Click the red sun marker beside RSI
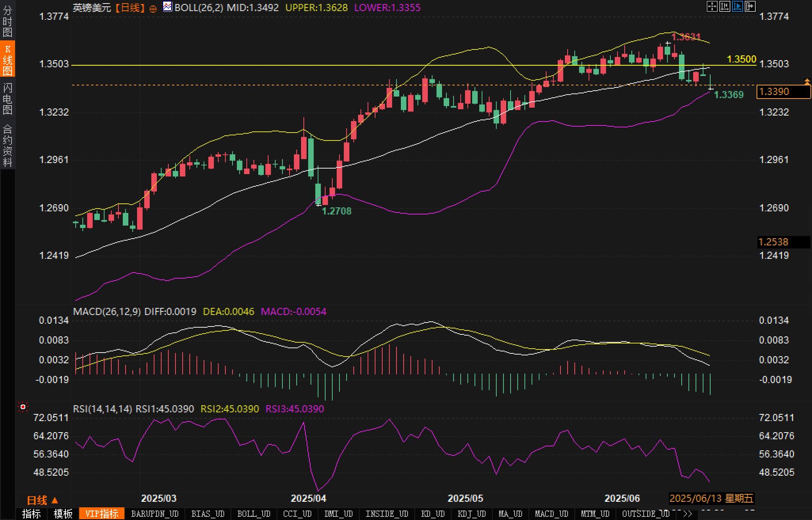Screen dimensions: 812x520 tap(23, 407)
